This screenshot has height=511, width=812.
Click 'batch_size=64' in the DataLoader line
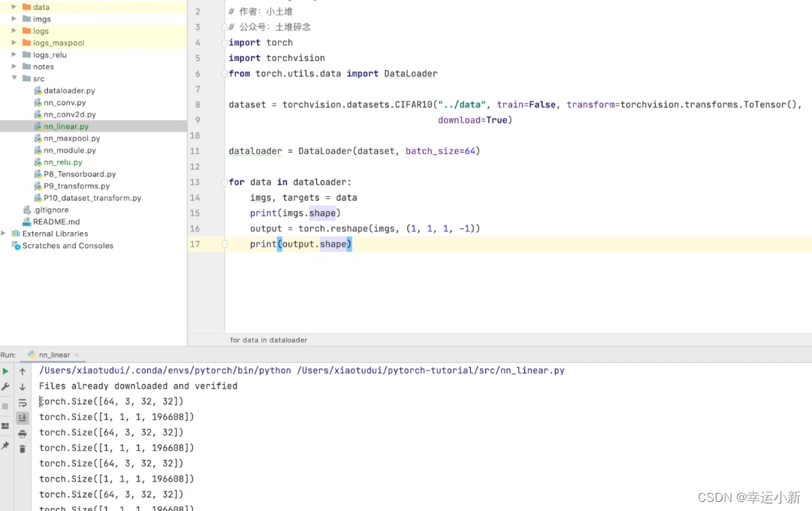tap(440, 151)
